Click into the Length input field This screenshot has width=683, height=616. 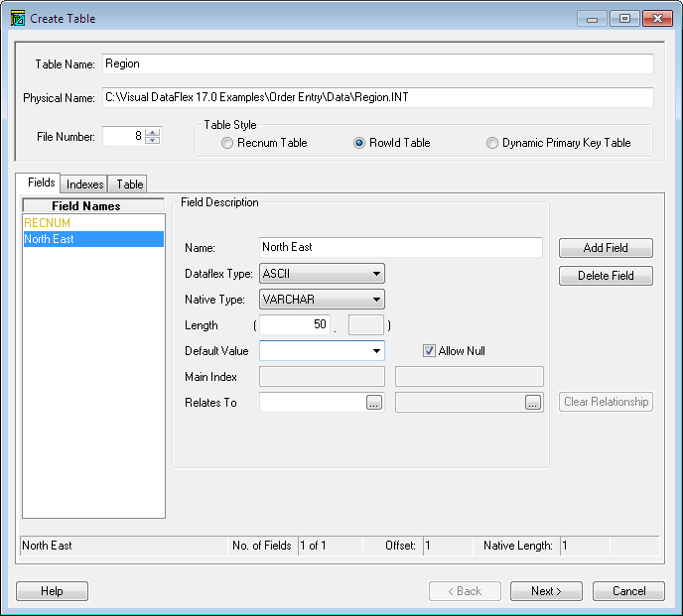coord(295,325)
